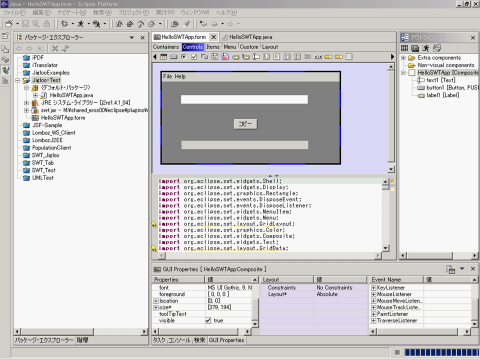Expand the KeyListener event node
Image resolution: width=480 pixels, height=360 pixels.
(x=374, y=288)
